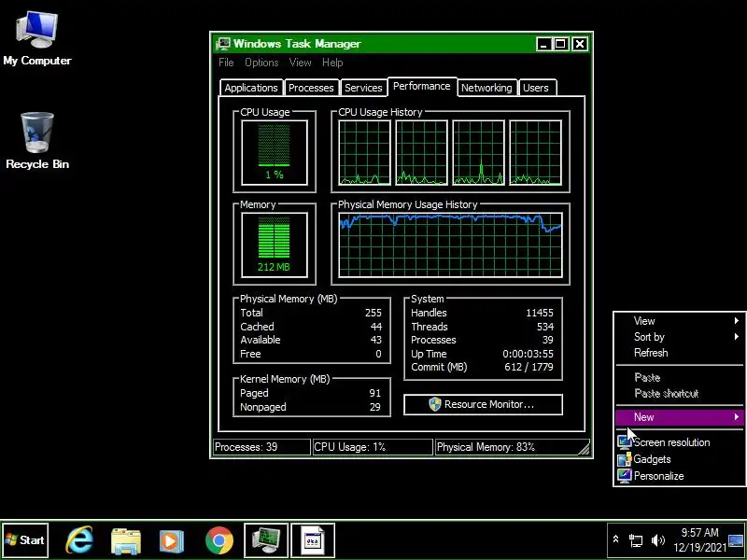
Task: Open the Help menu in Task Manager
Action: [x=332, y=63]
